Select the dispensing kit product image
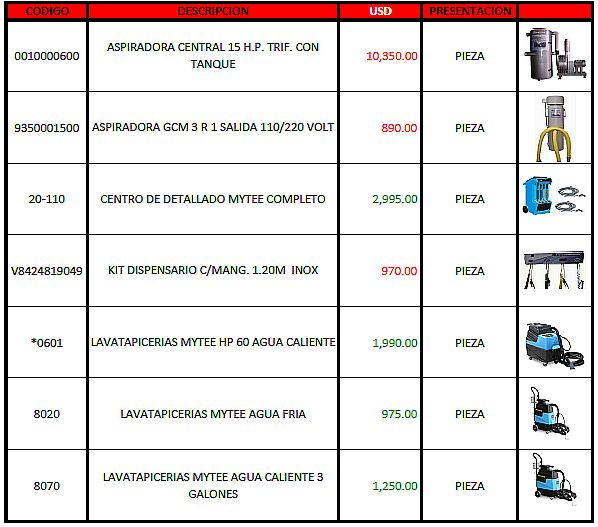Image resolution: width=598 pixels, height=527 pixels. 554,270
